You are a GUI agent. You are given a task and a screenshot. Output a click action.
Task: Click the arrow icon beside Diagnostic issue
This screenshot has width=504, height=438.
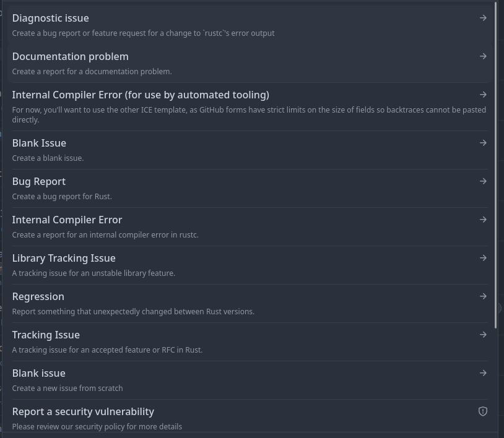point(483,18)
